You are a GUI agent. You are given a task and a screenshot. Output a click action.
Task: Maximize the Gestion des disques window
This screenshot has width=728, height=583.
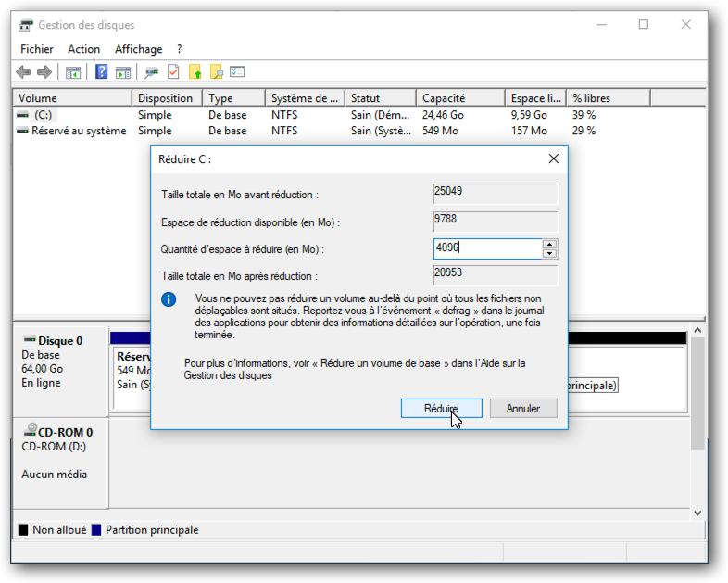click(x=644, y=25)
